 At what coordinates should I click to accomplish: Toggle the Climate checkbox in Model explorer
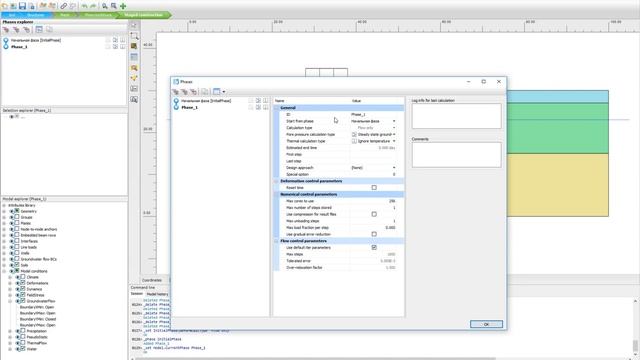click(x=23, y=277)
